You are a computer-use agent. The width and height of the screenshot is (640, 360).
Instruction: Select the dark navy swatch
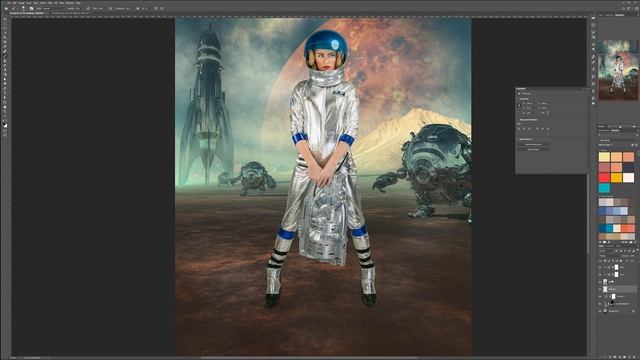pyautogui.click(x=629, y=167)
